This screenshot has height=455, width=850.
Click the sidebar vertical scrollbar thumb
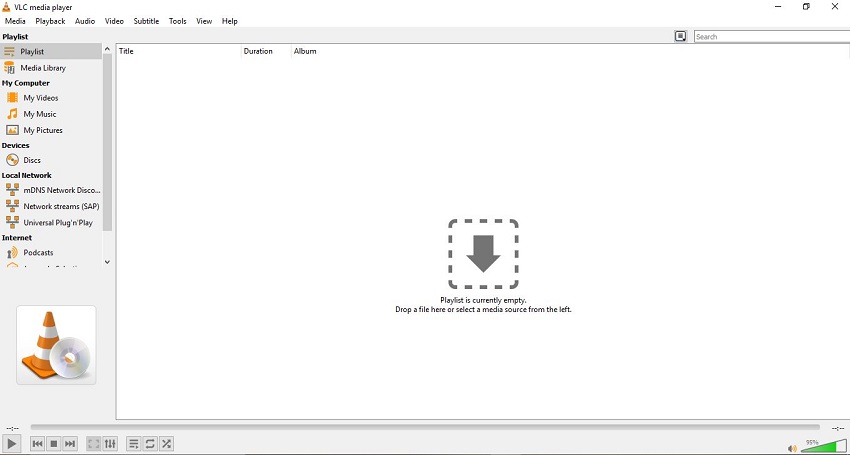click(x=107, y=142)
